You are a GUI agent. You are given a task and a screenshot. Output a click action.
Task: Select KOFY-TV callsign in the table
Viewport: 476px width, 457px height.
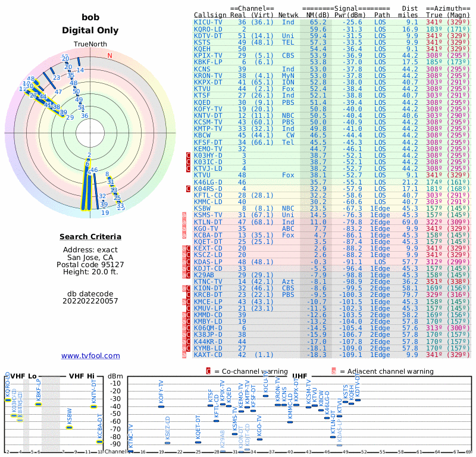[x=208, y=109]
